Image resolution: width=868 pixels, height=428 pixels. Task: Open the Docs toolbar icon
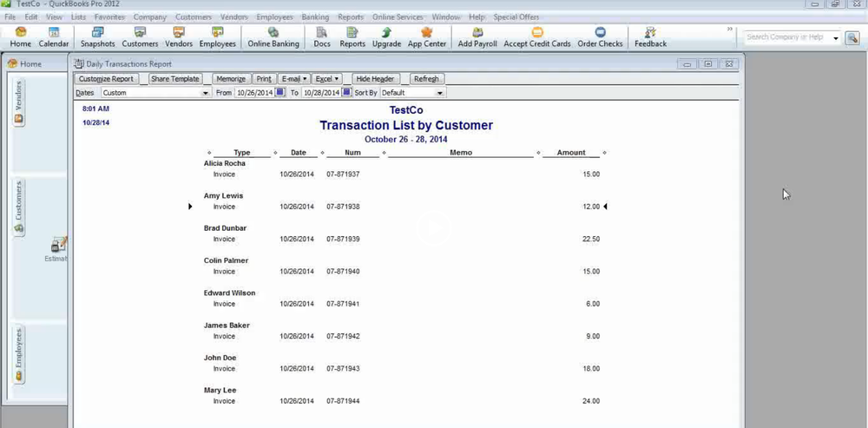coord(322,37)
